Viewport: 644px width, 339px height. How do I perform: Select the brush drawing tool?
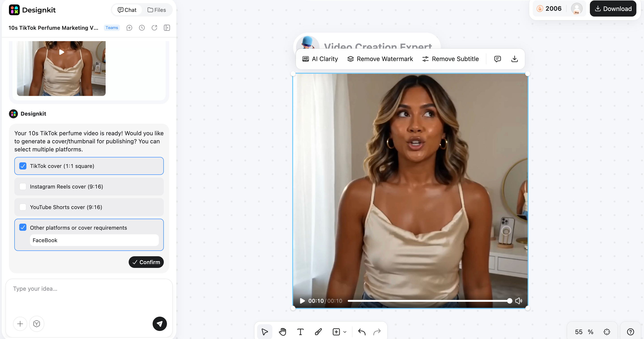[318, 332]
